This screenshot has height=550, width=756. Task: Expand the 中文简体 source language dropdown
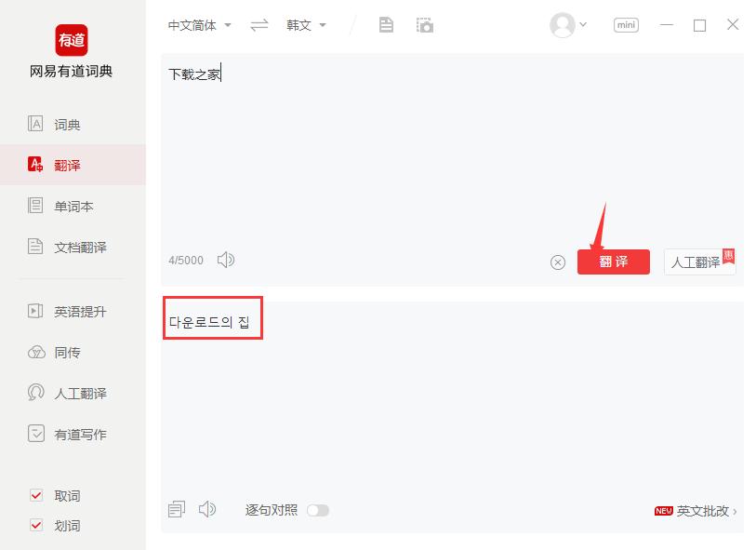(200, 25)
